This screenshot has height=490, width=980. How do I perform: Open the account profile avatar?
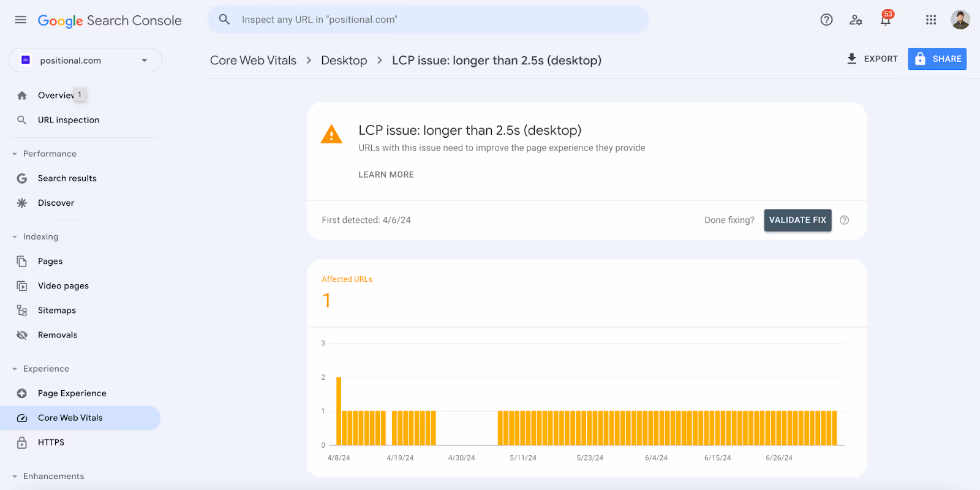click(960, 20)
